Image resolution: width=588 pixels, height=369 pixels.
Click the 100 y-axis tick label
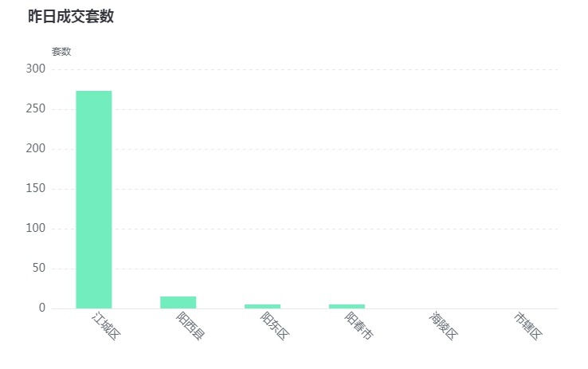(36, 228)
